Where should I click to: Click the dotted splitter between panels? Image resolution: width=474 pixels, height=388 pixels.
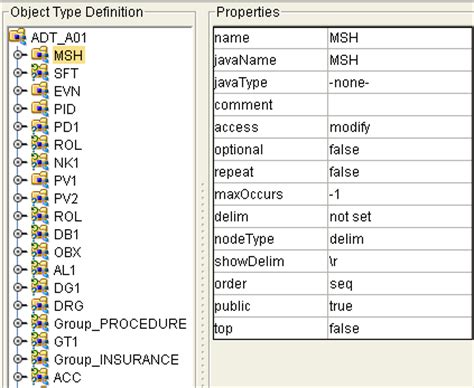[x=202, y=283]
